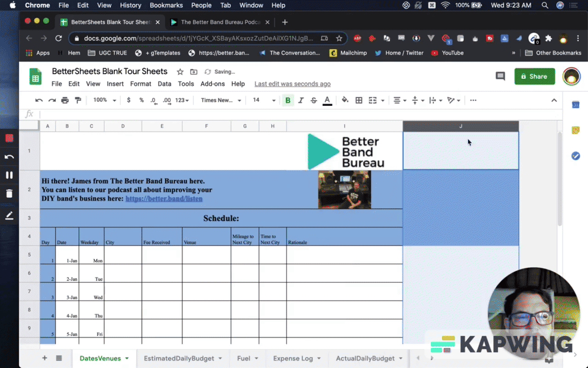Open the Times New Roman font dropdown
588x368 pixels.
pyautogui.click(x=221, y=100)
